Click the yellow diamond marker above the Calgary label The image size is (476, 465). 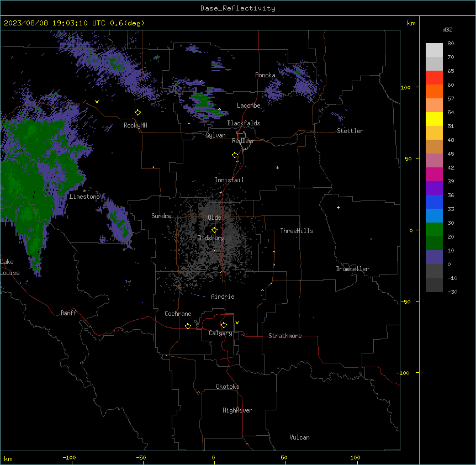(224, 325)
